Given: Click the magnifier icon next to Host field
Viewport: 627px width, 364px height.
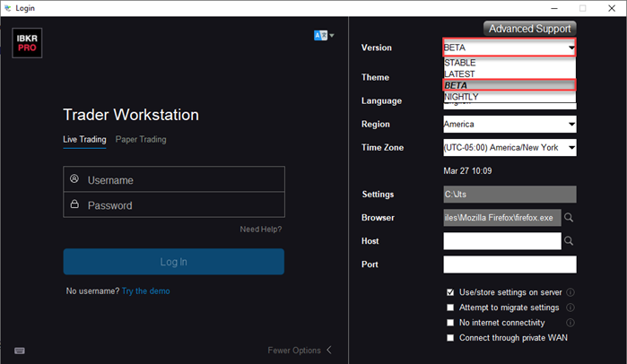Looking at the screenshot, I should click(x=569, y=241).
